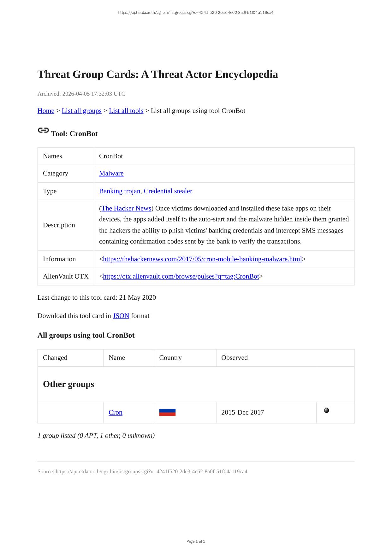Screen dimensions: 392x554
Task: Click the Observed column header
Action: [x=234, y=358]
